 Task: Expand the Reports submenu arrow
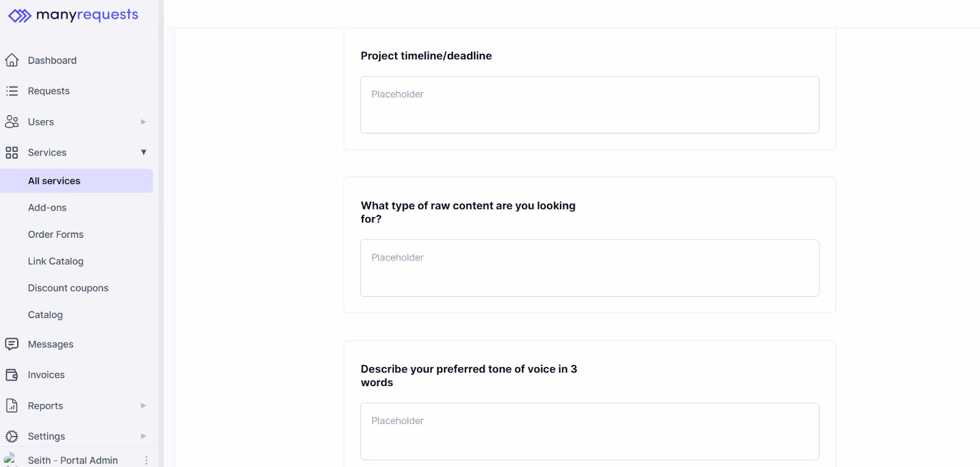tap(143, 405)
